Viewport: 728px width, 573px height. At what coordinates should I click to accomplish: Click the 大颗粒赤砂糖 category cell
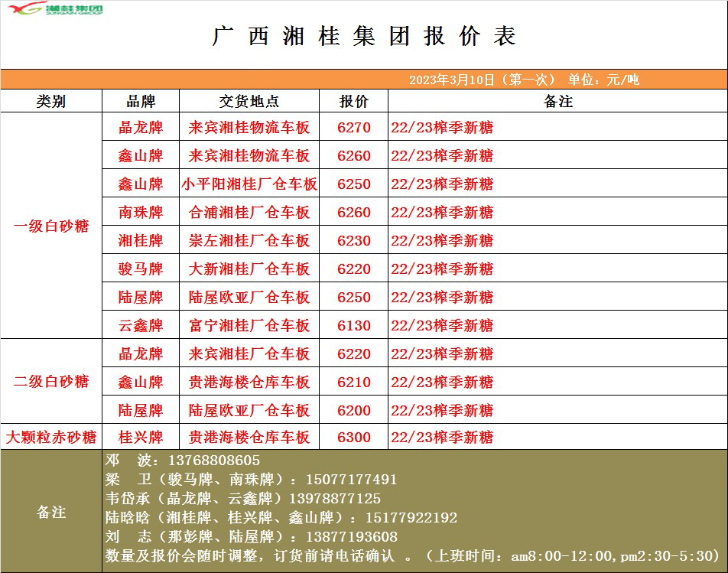click(51, 438)
